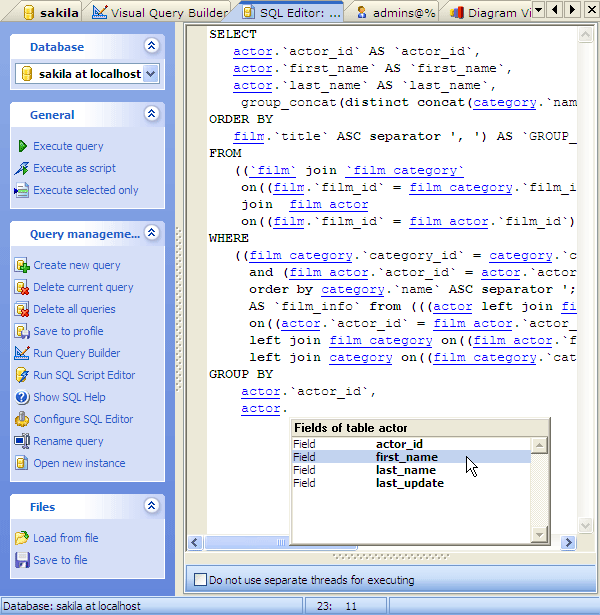
Task: Click the SELECT keyword in the editor
Action: tap(233, 34)
